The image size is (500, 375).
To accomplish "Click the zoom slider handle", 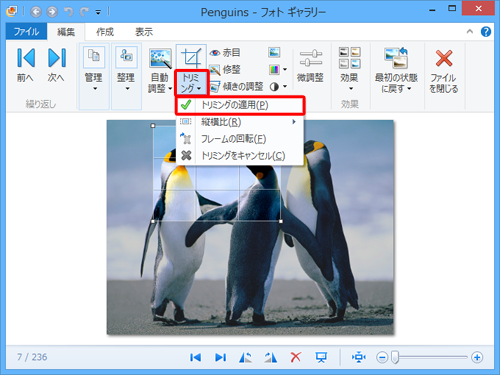I will coord(395,357).
